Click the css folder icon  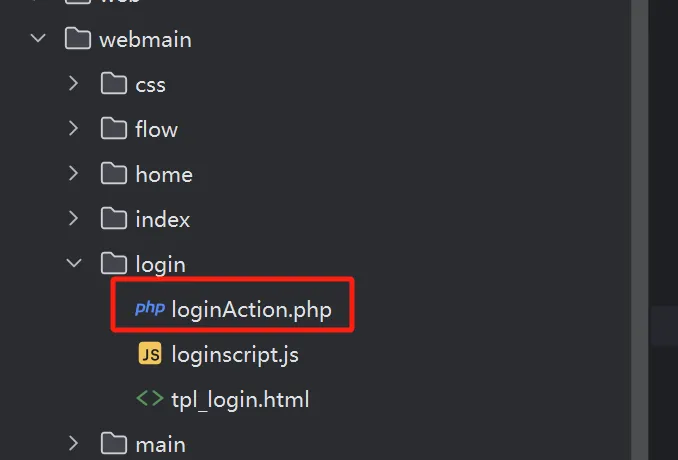coord(114,83)
